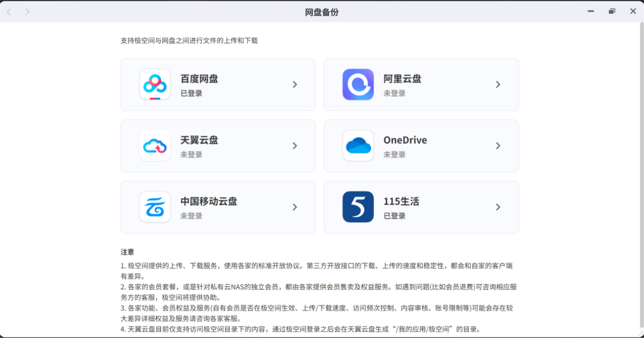Expand the 115生活 chevron arrow

(x=498, y=207)
